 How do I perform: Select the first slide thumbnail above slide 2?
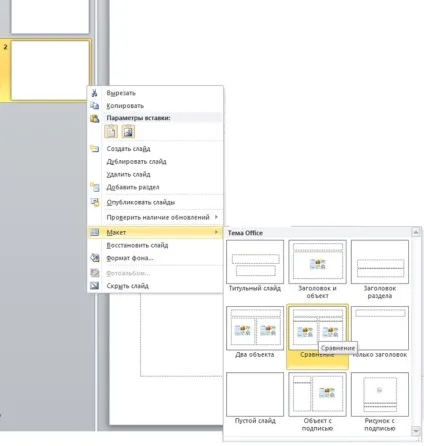(x=50, y=17)
